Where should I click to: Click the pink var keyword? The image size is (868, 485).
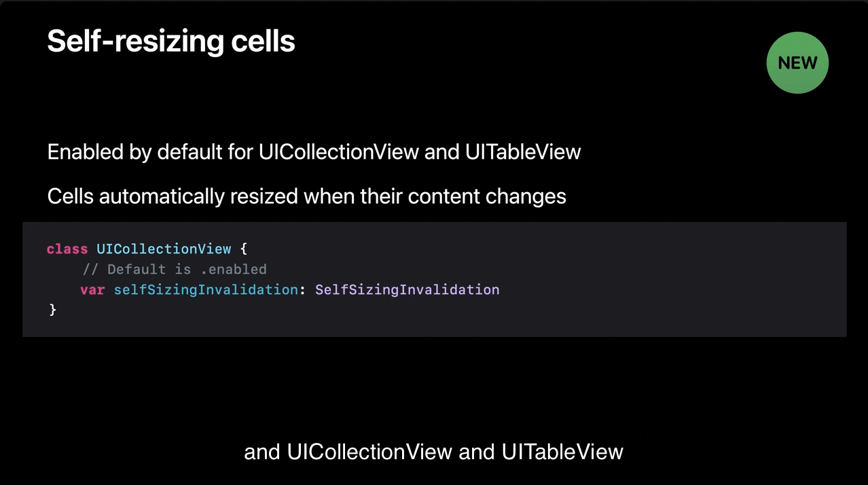point(92,289)
